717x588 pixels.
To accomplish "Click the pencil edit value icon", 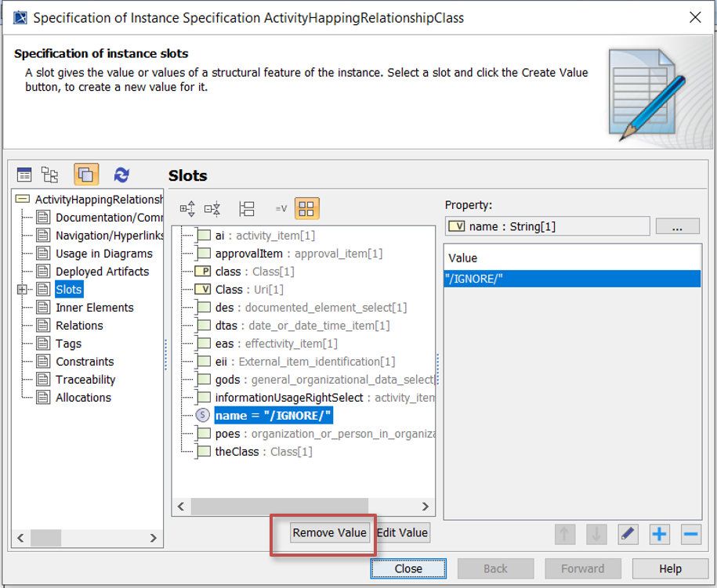I will (628, 534).
